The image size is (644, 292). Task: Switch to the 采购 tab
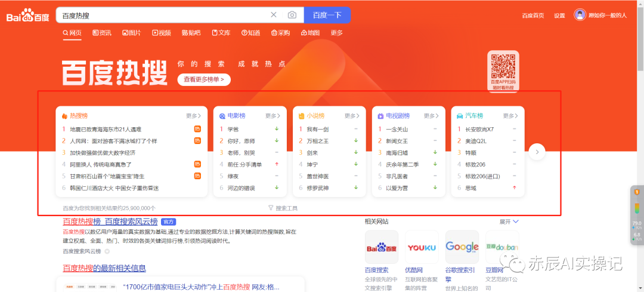click(280, 33)
